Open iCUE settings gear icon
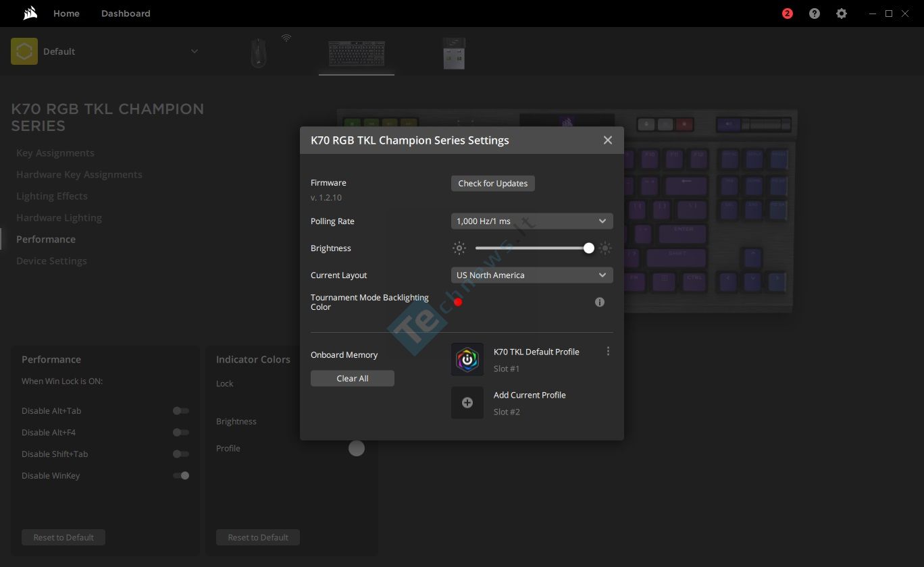924x567 pixels. pos(842,13)
